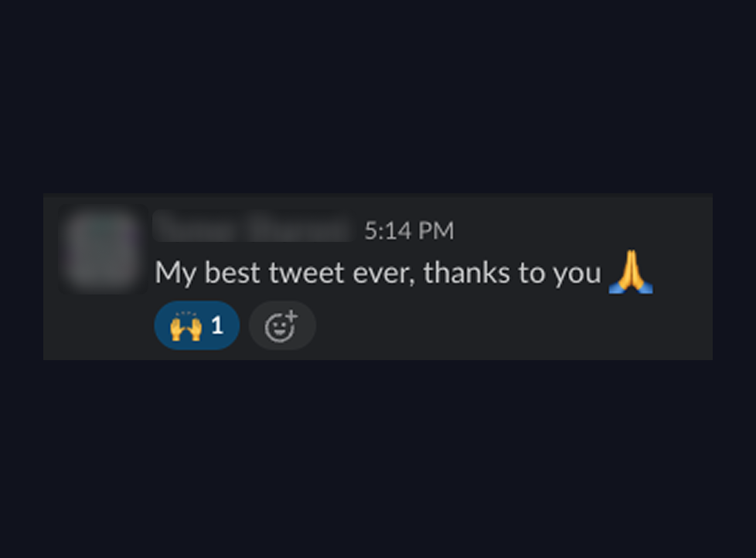Click the dark background below the message
This screenshot has height=558, width=756.
378,458
